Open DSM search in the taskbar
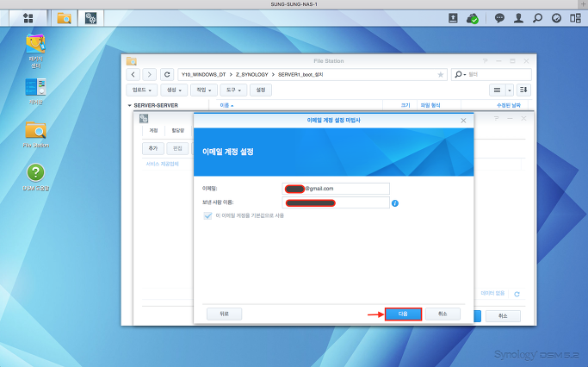Screen dimensions: 588x367 538,18
